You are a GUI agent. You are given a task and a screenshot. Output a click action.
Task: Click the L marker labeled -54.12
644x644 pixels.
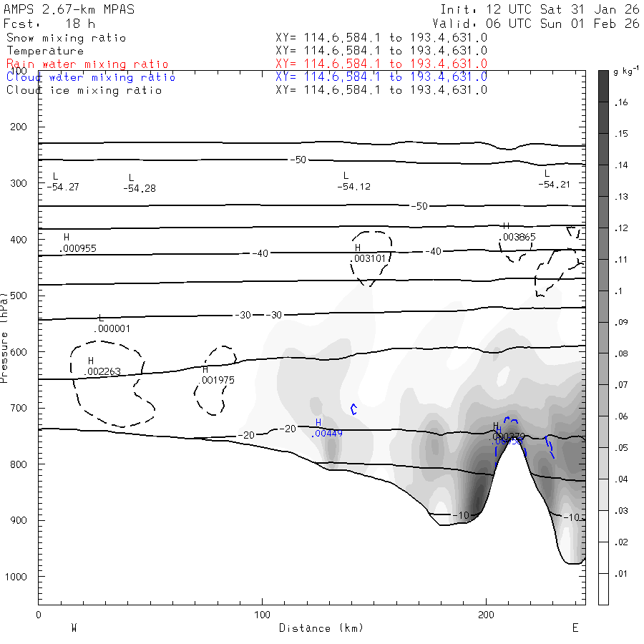pyautogui.click(x=346, y=176)
